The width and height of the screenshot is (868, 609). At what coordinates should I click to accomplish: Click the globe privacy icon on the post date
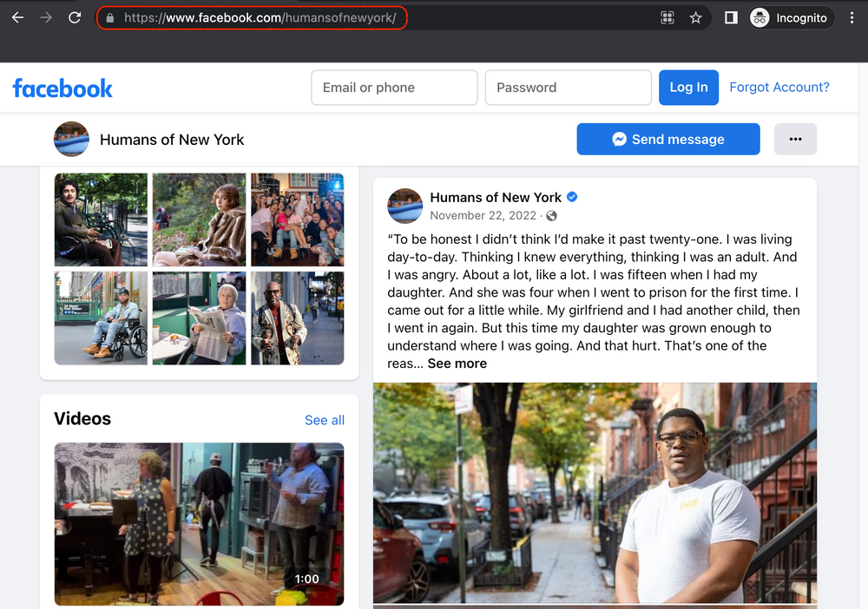point(551,215)
